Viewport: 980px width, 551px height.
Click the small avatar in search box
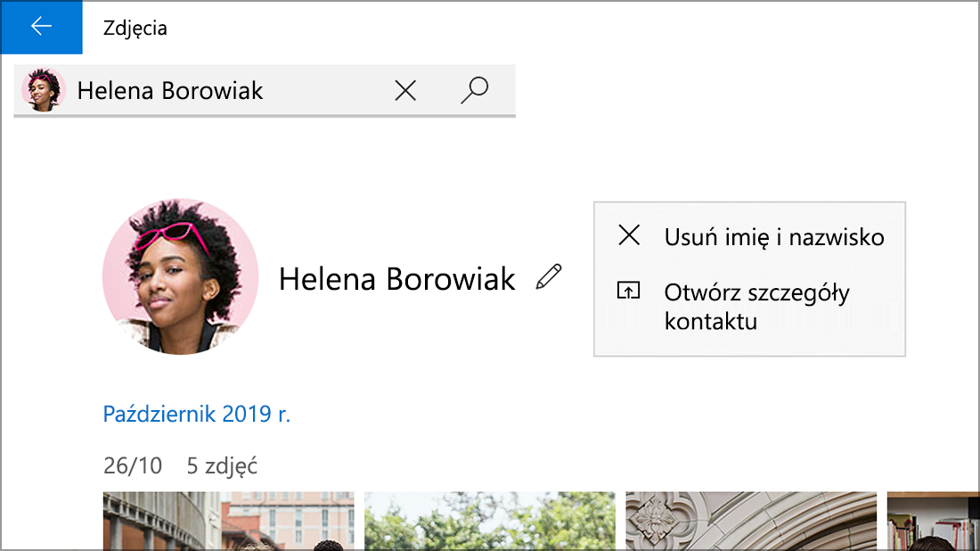click(x=43, y=90)
